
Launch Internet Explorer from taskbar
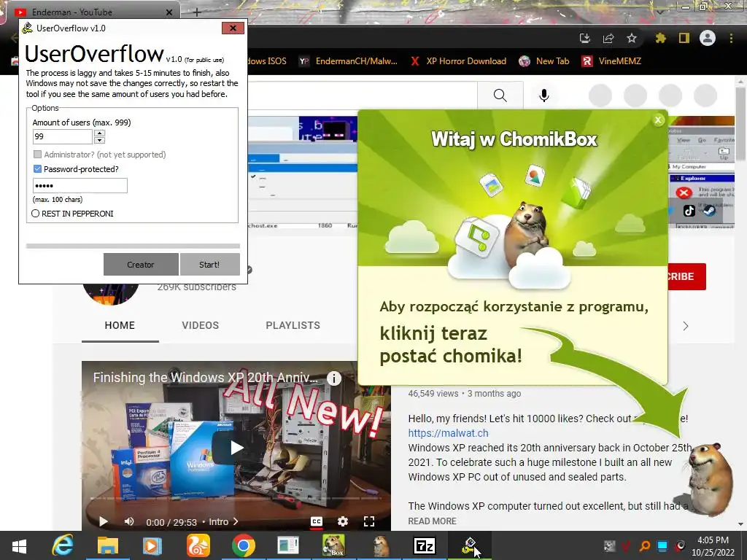[x=63, y=545]
